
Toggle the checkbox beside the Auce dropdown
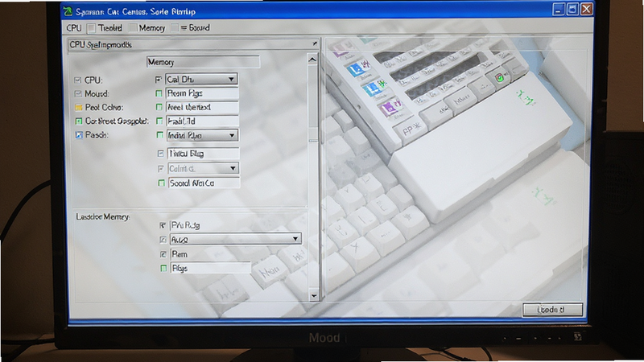coord(163,239)
